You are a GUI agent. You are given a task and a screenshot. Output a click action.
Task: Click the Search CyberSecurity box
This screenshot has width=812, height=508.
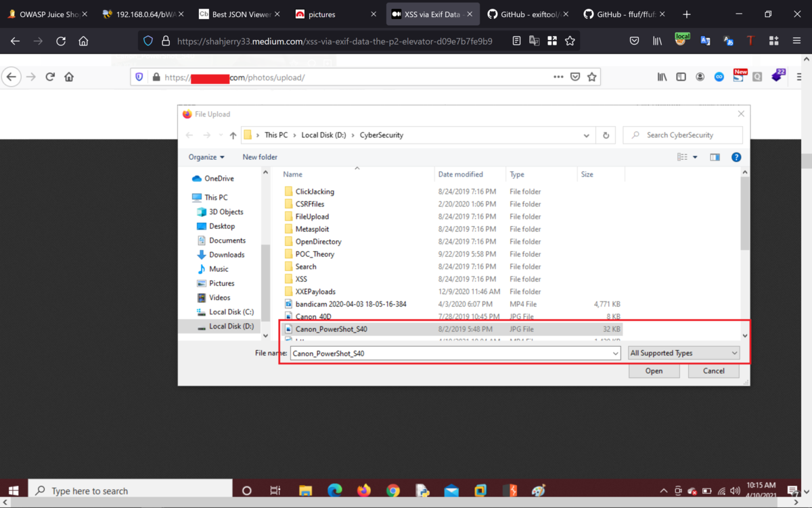point(683,135)
